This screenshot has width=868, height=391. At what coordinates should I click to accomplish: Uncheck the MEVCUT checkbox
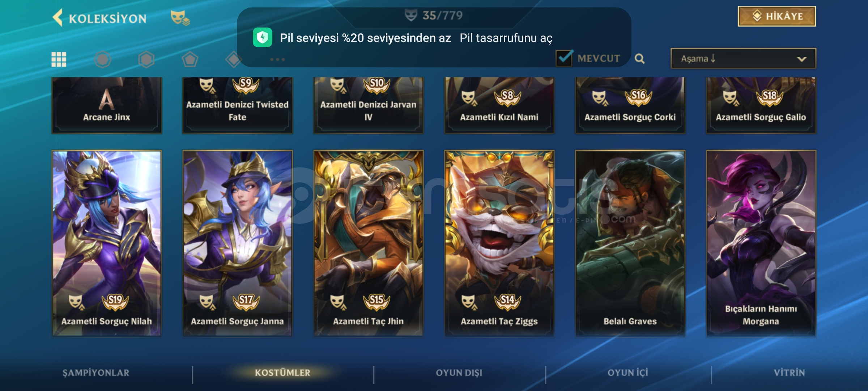pyautogui.click(x=564, y=58)
